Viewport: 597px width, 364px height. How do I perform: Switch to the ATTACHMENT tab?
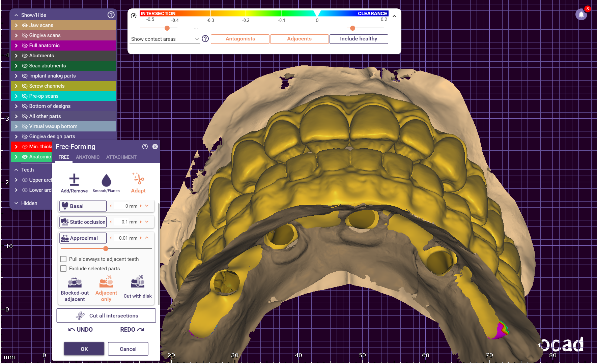(121, 157)
